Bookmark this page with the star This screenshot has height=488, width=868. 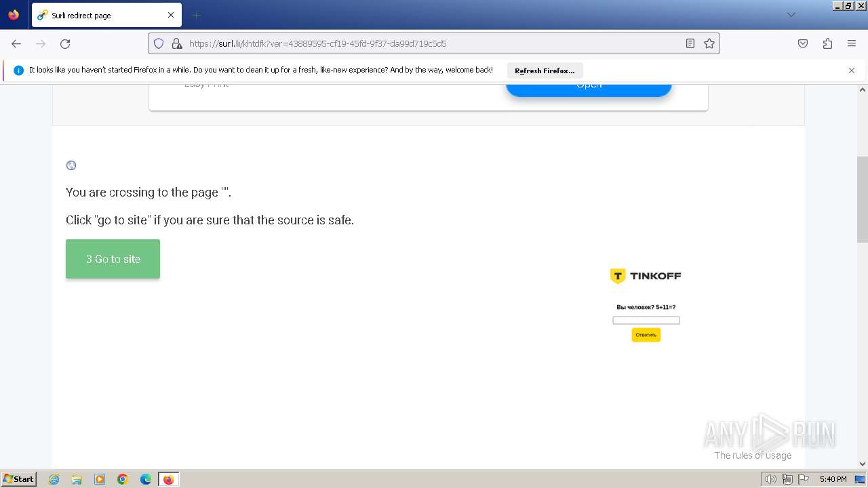709,43
